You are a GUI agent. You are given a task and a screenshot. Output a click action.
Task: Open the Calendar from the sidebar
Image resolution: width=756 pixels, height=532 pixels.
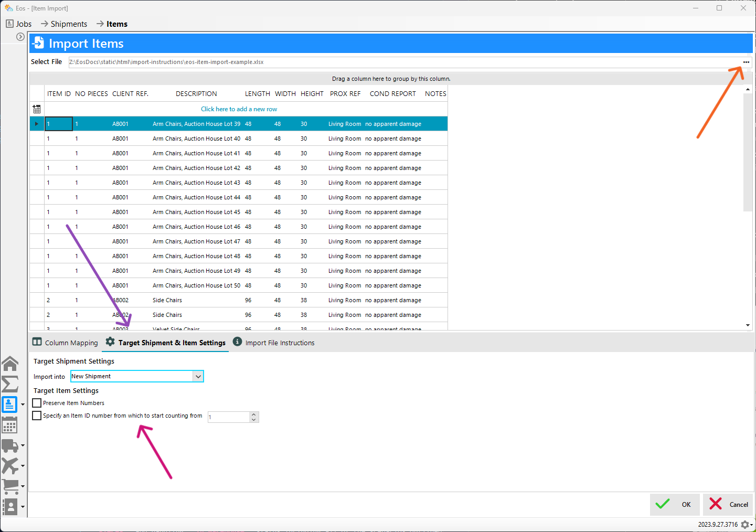(10, 425)
